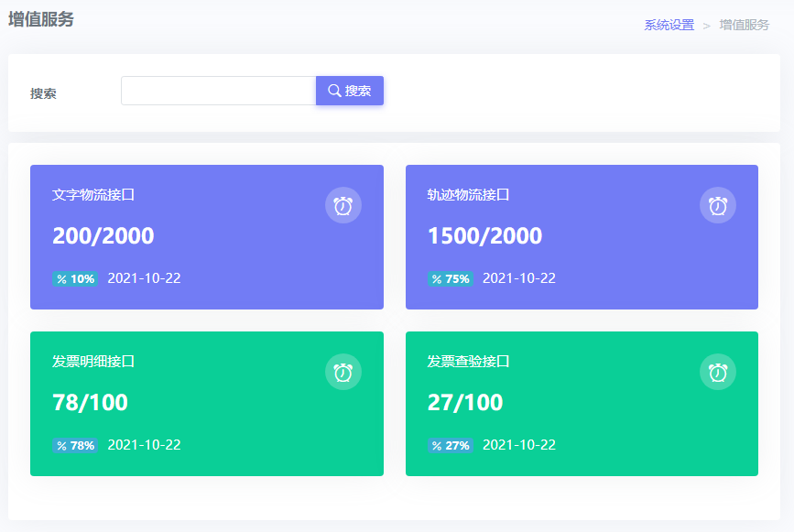This screenshot has width=794, height=532.
Task: Click date 2021-10-22 on 文字物流接口 card
Action: [x=145, y=278]
